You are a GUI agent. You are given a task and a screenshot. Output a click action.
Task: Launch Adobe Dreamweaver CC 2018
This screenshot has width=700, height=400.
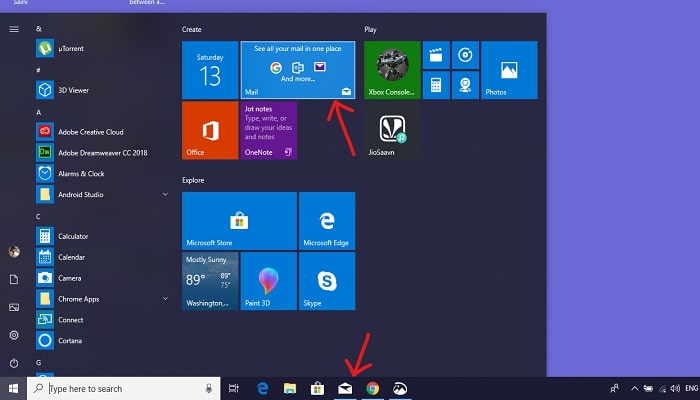coord(103,153)
